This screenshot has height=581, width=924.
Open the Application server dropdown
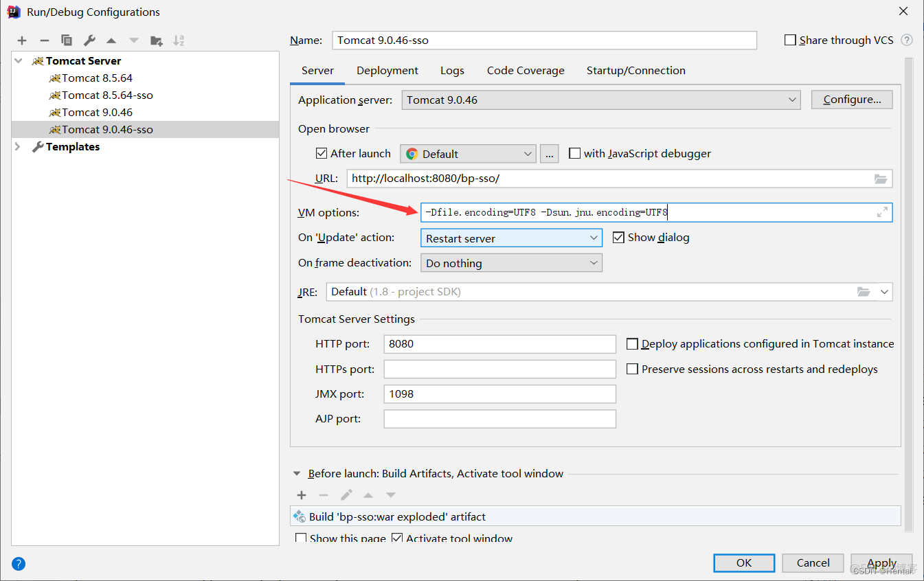point(601,100)
